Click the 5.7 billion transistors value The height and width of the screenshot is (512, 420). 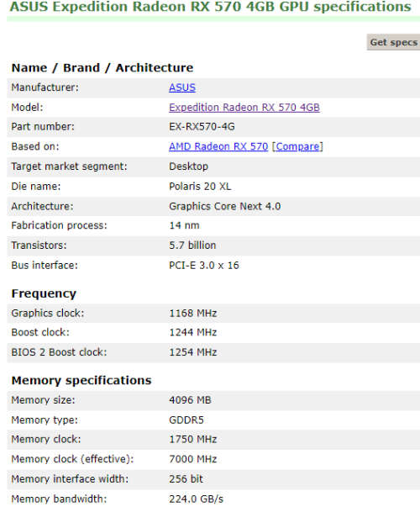coord(192,245)
